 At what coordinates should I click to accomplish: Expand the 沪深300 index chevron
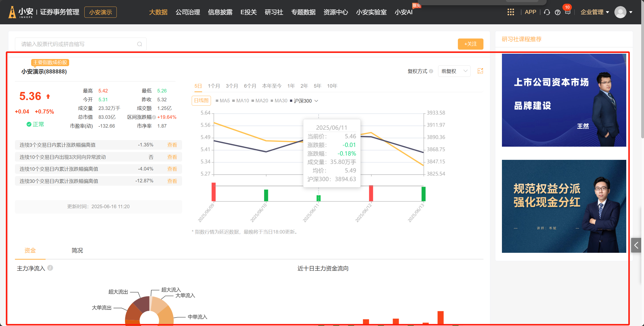click(316, 101)
